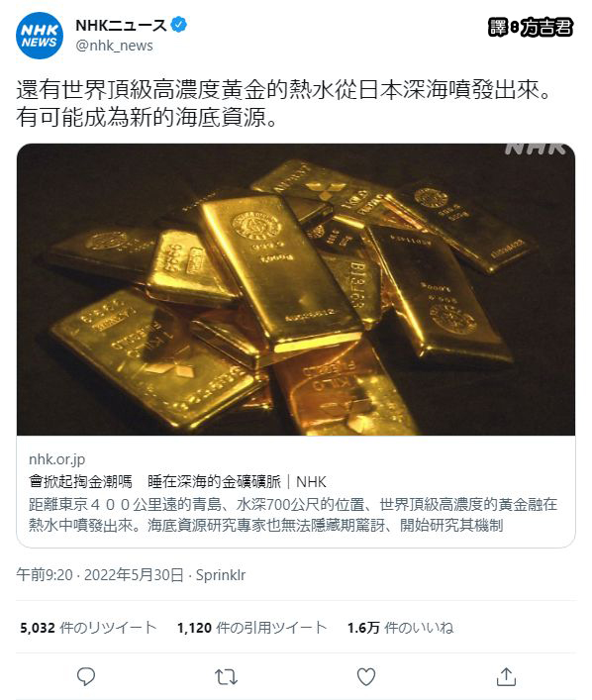View the 5,032 件のリツイート list
This screenshot has height=700, width=592.
88,628
